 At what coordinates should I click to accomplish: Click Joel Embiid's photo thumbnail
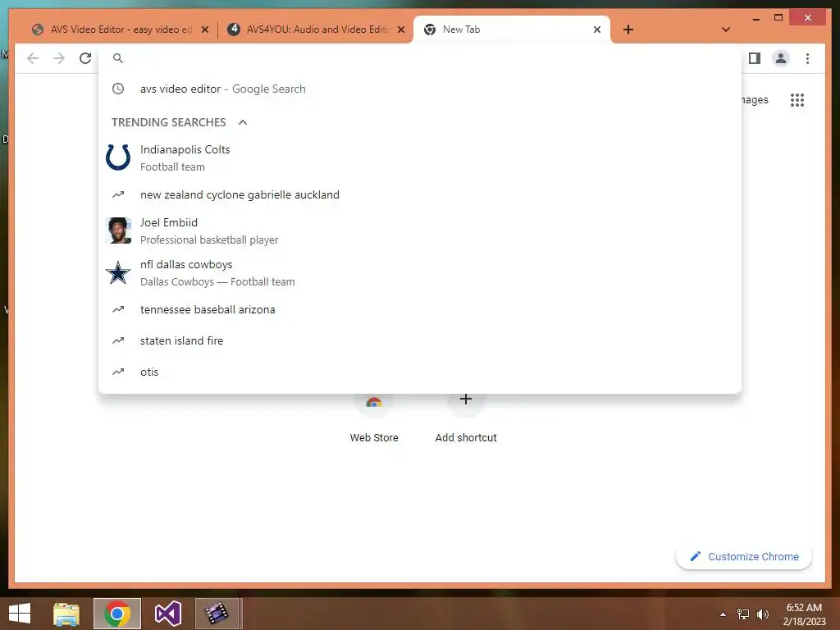(118, 231)
